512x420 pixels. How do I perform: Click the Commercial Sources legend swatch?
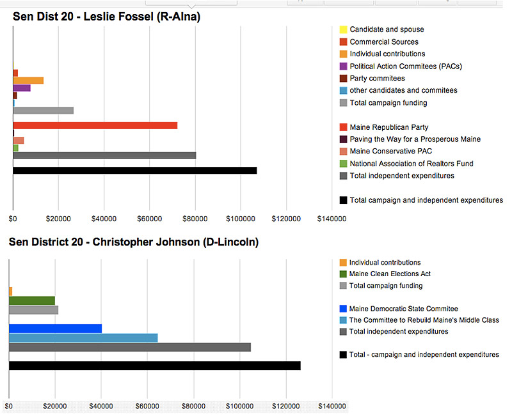(343, 42)
